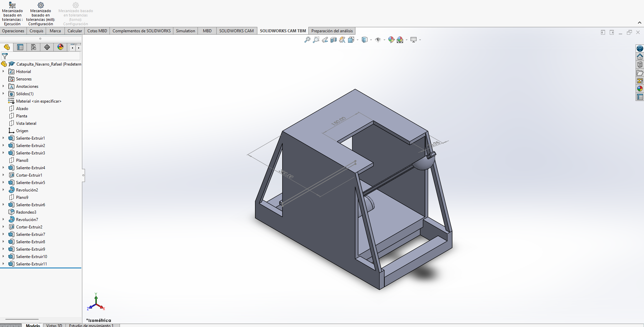Expand Cortar-Extruir1 feature node
Screen dimensions: 644x327
tap(3, 175)
